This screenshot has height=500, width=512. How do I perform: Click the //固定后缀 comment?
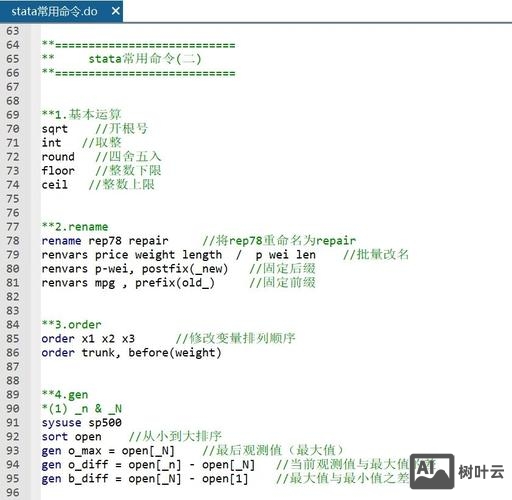click(283, 269)
